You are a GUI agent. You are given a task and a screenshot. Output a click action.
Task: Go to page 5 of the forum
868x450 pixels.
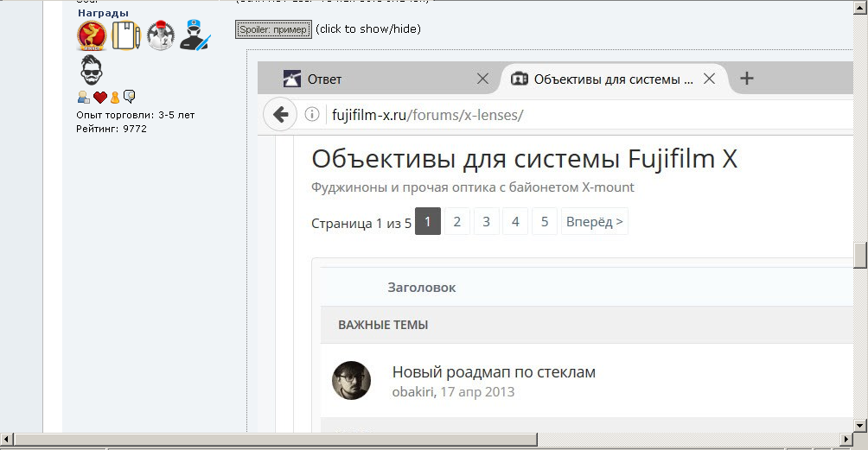coord(545,221)
